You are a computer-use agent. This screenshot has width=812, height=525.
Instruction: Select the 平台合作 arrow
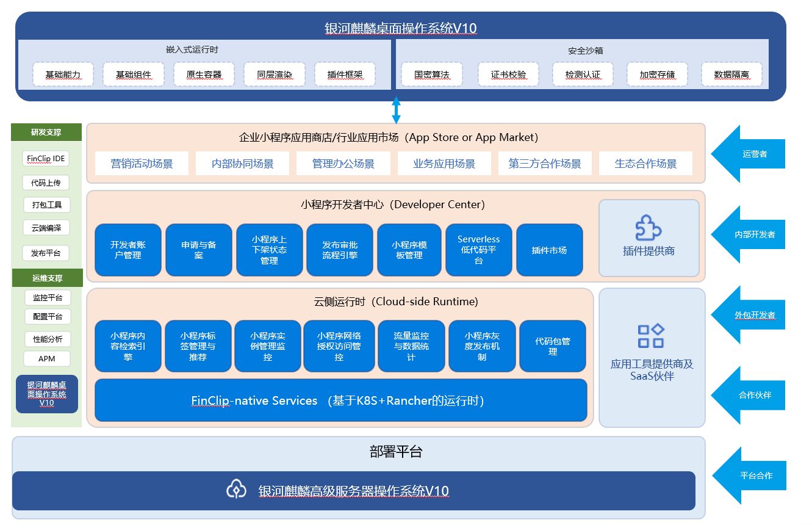click(748, 475)
